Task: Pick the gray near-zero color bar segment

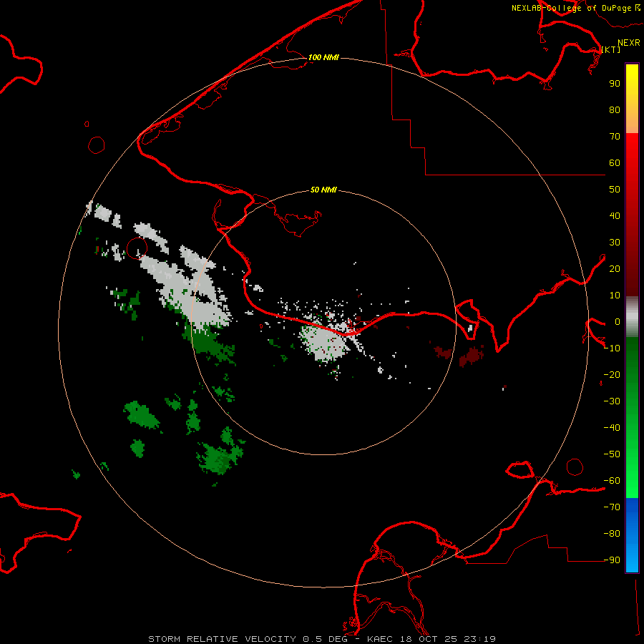Action: click(632, 317)
